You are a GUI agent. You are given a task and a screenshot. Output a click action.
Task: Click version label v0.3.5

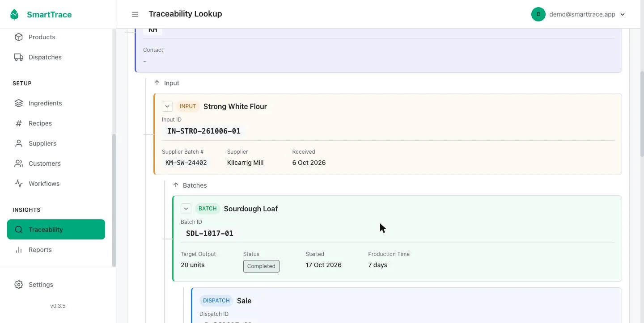click(x=58, y=306)
